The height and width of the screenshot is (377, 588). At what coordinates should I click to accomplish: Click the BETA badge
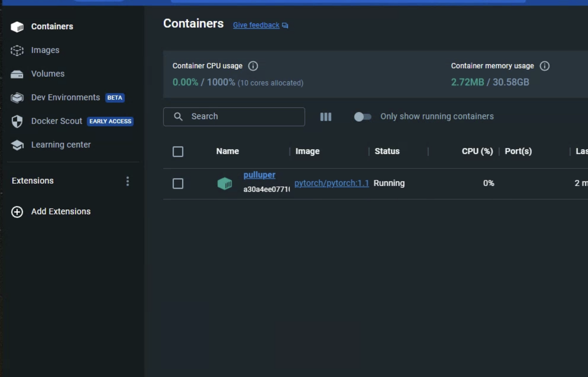click(x=115, y=97)
